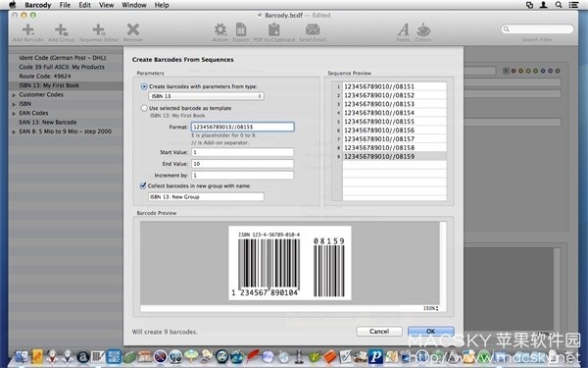Expand the Customer Codes group

14,95
